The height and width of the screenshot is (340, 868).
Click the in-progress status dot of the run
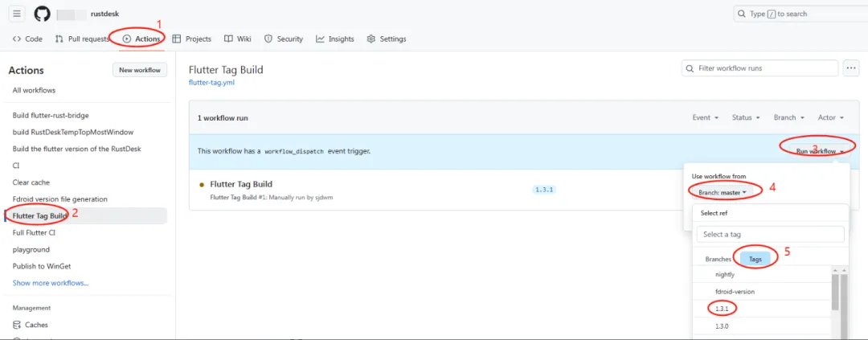pyautogui.click(x=202, y=184)
